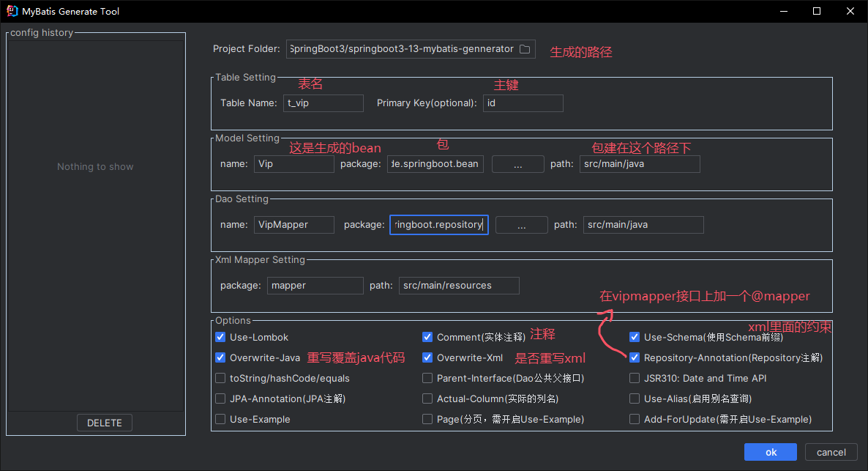The width and height of the screenshot is (868, 471).
Task: Select the Table Name input showing t_vip
Action: click(x=323, y=103)
